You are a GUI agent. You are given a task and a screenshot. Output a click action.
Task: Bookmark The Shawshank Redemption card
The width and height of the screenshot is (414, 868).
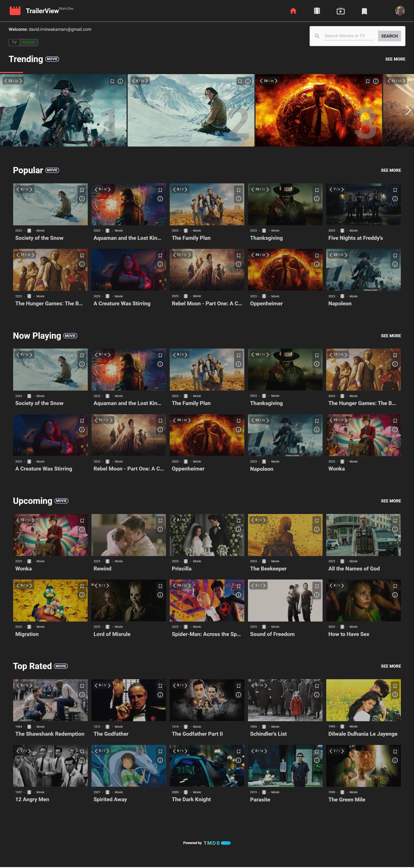pyautogui.click(x=82, y=686)
